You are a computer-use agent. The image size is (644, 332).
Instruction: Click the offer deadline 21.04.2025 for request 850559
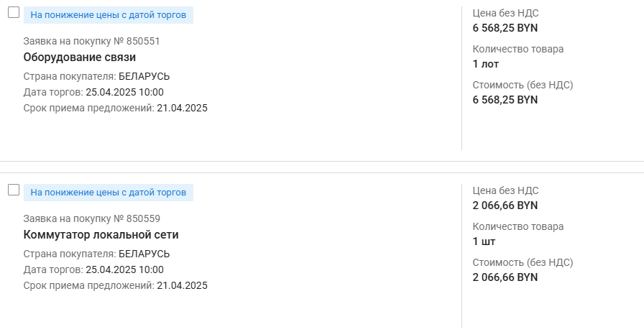(x=182, y=285)
